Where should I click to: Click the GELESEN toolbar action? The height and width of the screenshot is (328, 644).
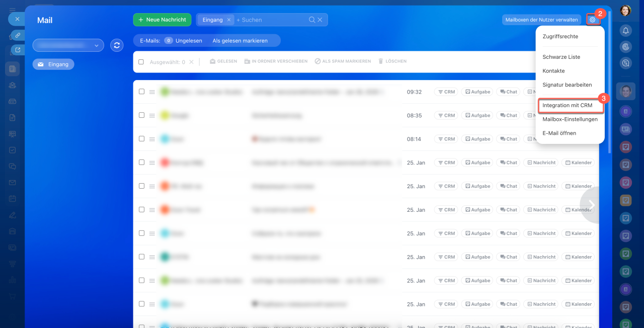pyautogui.click(x=223, y=61)
